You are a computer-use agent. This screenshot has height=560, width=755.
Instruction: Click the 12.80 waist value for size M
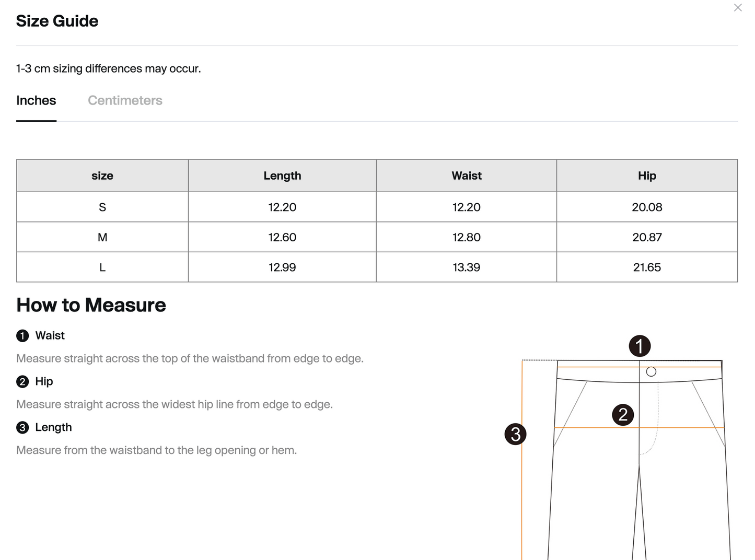[x=467, y=237]
